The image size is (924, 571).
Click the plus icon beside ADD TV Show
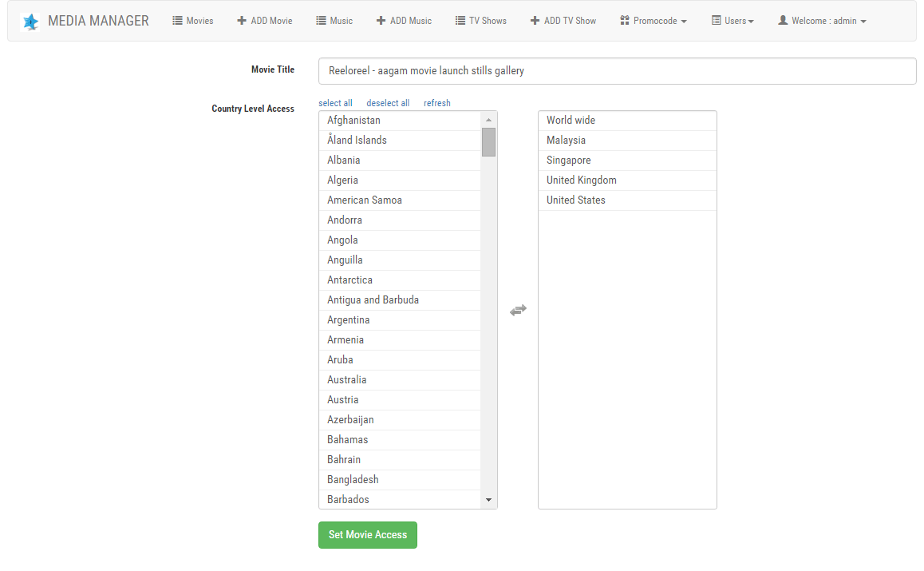[x=535, y=21]
